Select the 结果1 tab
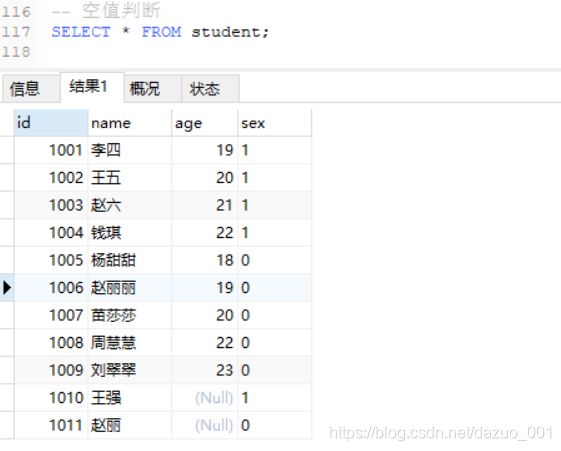 [92, 87]
